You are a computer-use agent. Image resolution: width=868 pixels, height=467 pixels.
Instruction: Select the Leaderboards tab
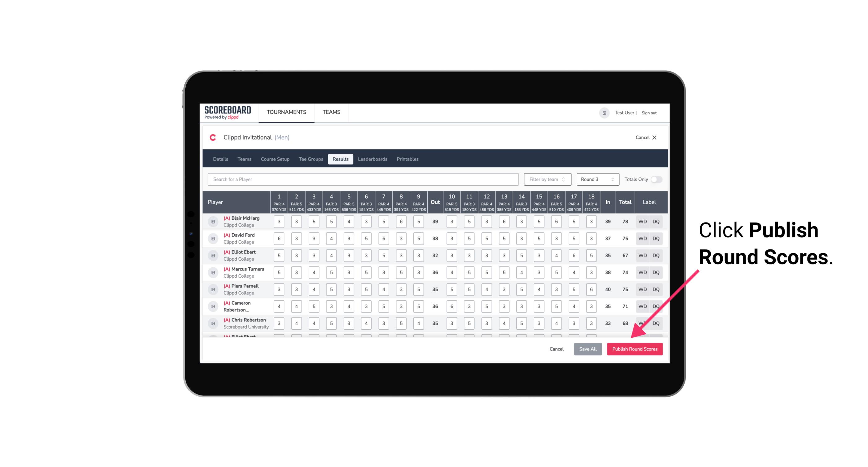coord(373,159)
